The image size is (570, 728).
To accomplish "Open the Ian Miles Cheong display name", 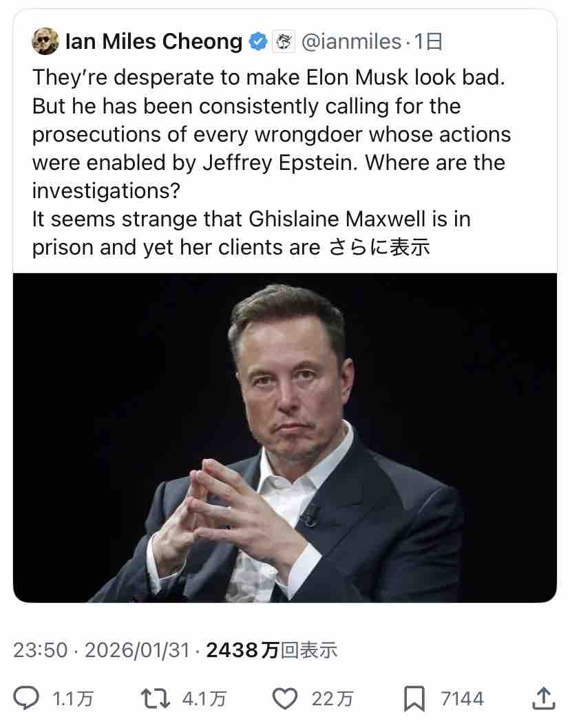I will pyautogui.click(x=153, y=43).
